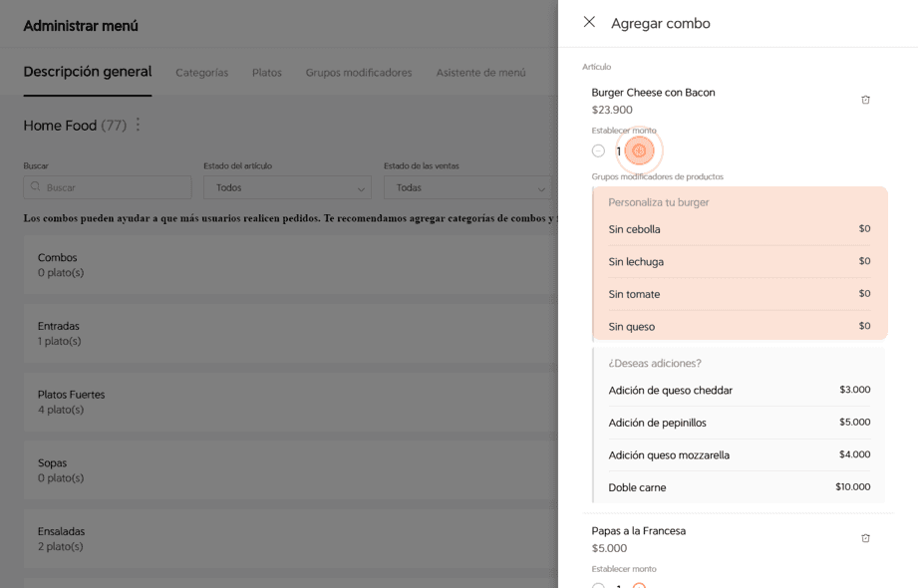Select the Sin tomate modifier
This screenshot has height=588, width=918.
[740, 294]
